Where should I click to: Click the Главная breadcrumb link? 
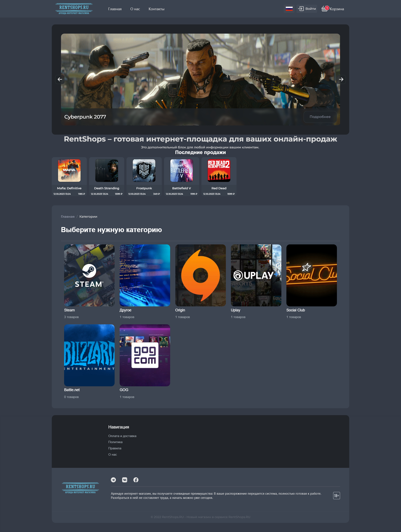[68, 217]
